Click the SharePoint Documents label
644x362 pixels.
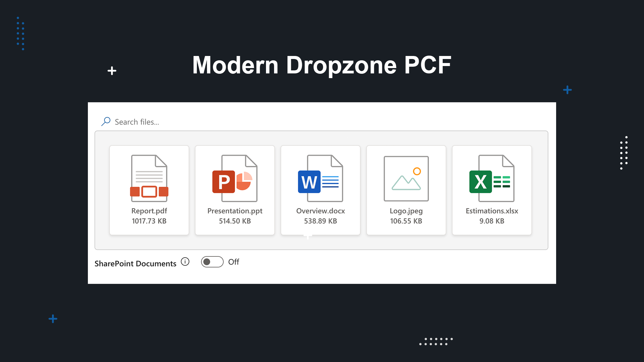pos(136,263)
